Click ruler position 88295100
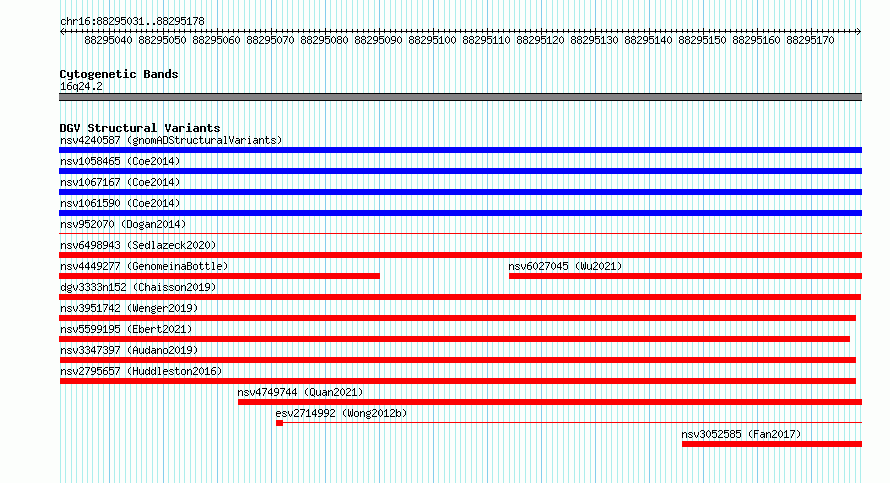The height and width of the screenshot is (483, 890). [433, 40]
